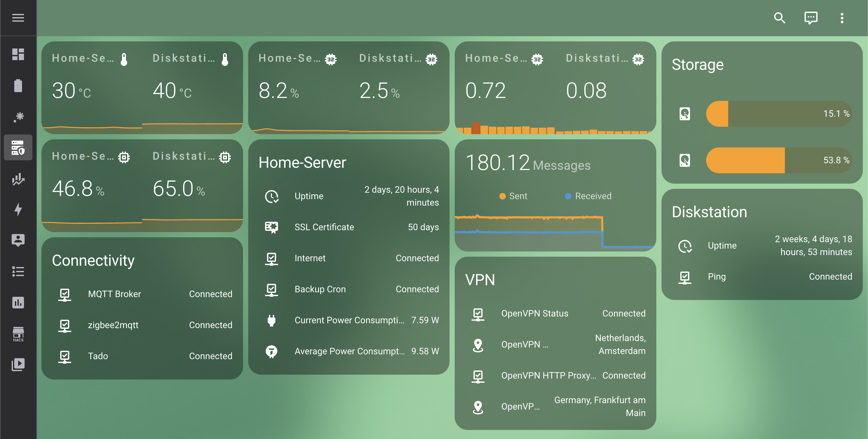Screen dimensions: 868x439
Task: Toggle the Sent legend series
Action: [513, 196]
